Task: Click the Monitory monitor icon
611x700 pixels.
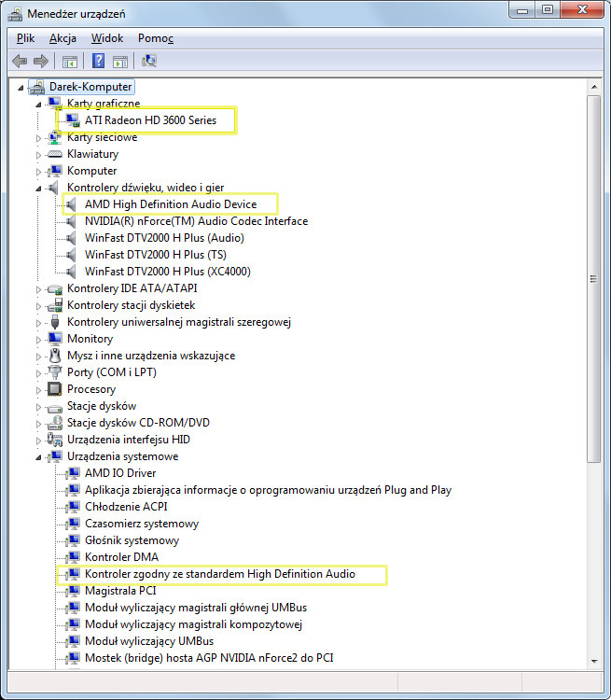Action: click(x=55, y=339)
